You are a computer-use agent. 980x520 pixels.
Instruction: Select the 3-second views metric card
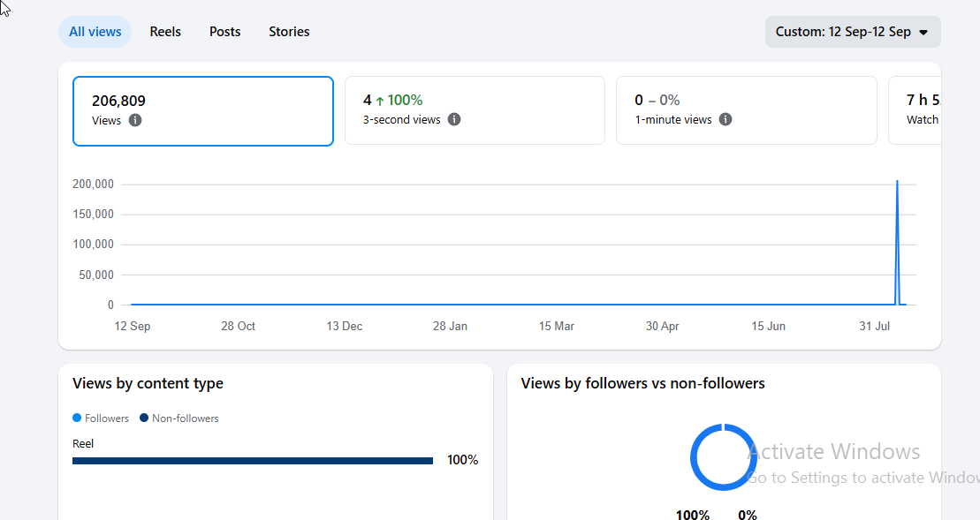pyautogui.click(x=475, y=110)
